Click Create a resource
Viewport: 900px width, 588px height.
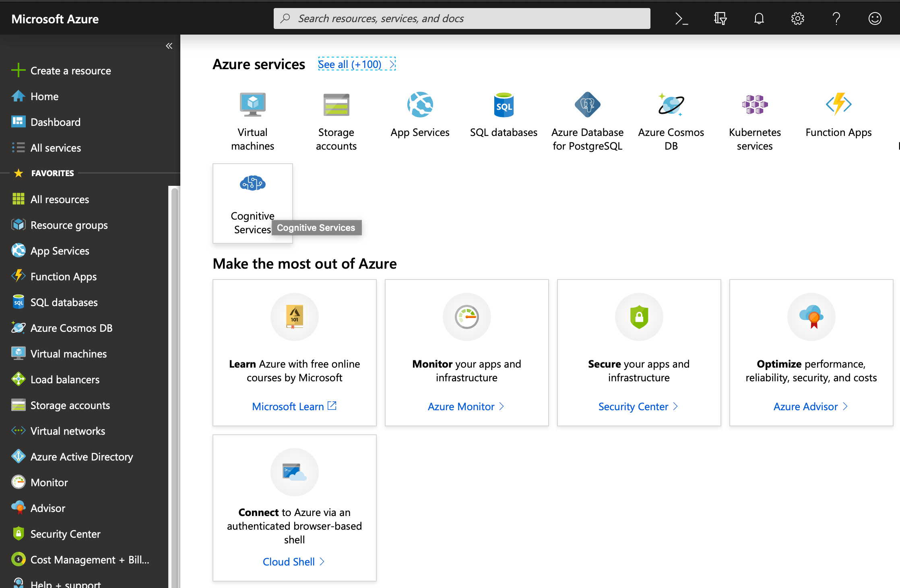[70, 70]
